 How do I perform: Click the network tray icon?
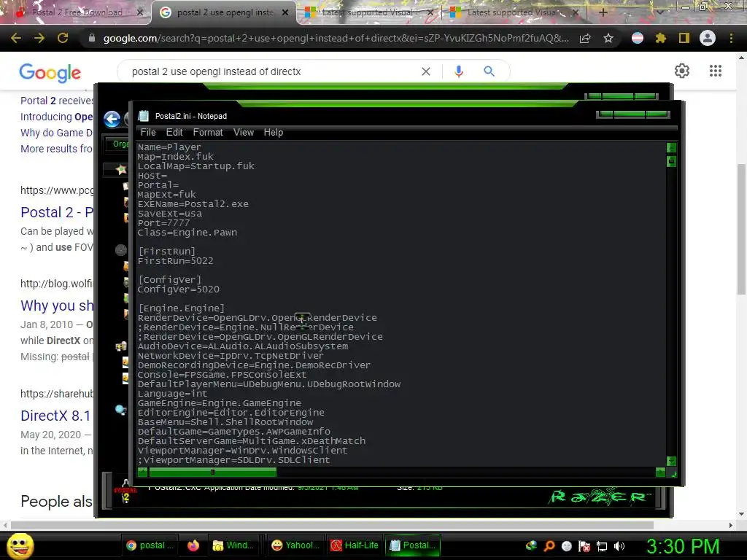coord(602,546)
